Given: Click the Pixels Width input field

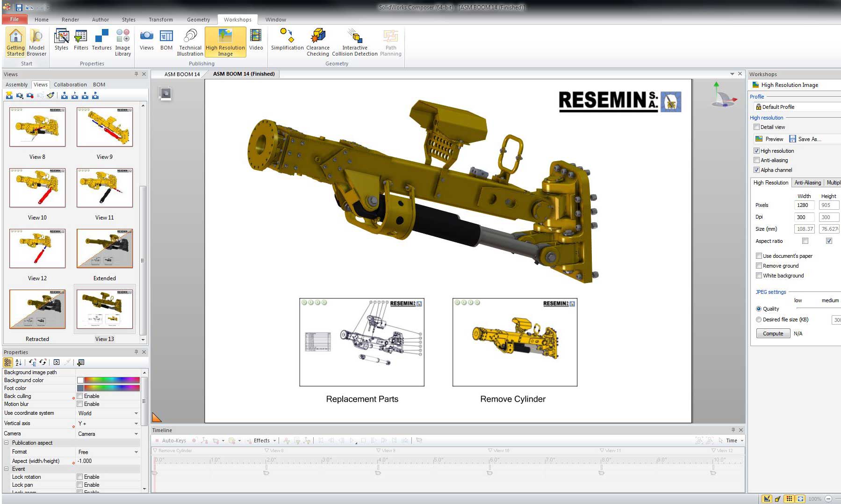Looking at the screenshot, I should click(804, 205).
